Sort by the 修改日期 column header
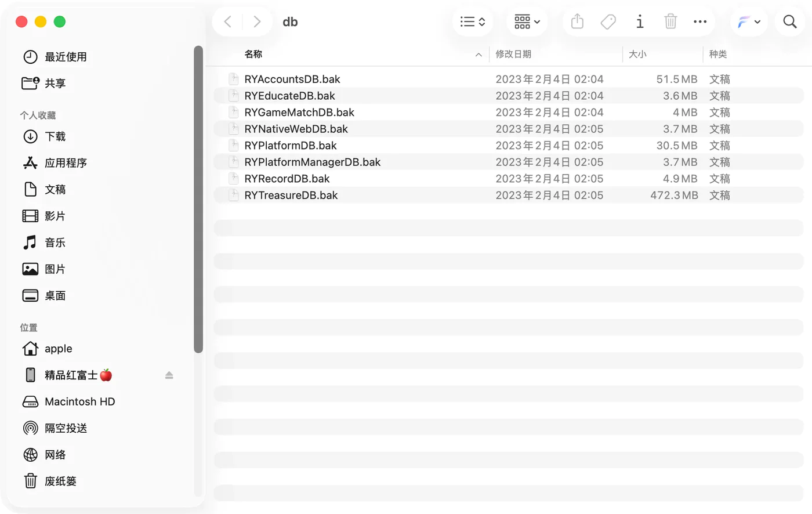812x514 pixels. coord(513,54)
